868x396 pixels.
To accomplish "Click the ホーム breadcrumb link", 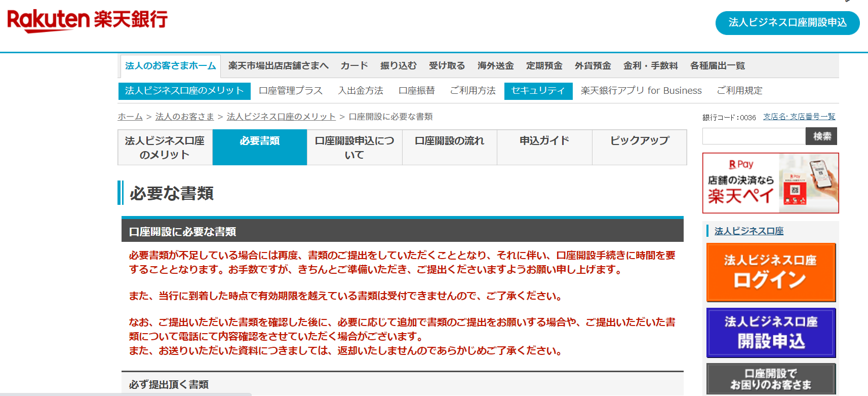I will pyautogui.click(x=130, y=117).
